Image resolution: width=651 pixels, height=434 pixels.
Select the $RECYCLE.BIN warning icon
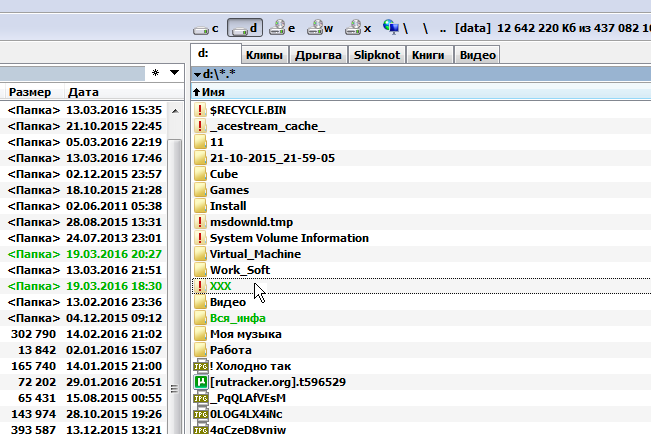199,110
